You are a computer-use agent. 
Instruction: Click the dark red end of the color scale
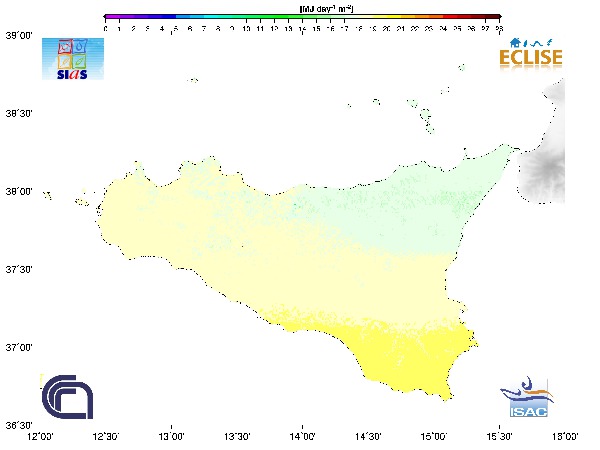coord(493,17)
